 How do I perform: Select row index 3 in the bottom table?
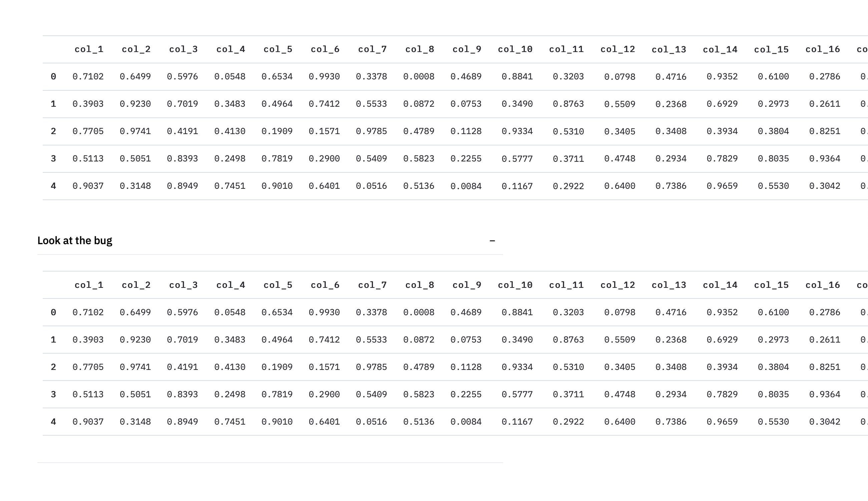53,394
